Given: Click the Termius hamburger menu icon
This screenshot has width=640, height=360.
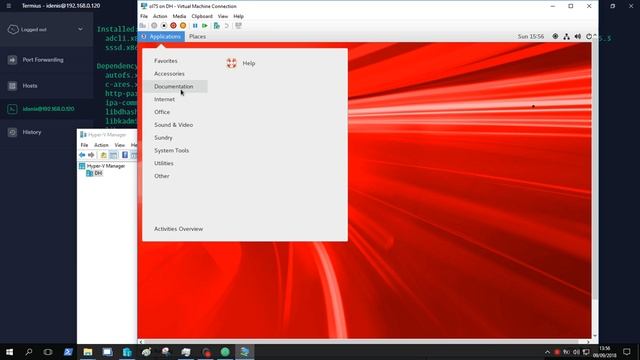Looking at the screenshot, I should pos(9,6).
